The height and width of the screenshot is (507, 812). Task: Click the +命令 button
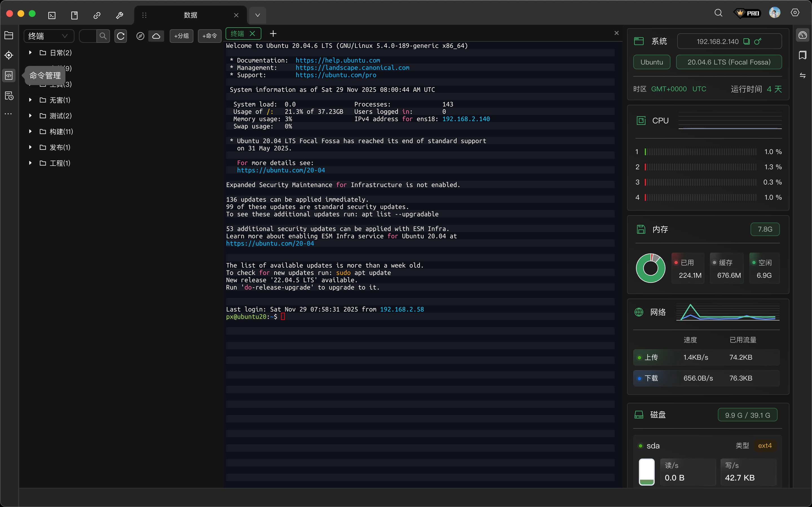click(209, 36)
